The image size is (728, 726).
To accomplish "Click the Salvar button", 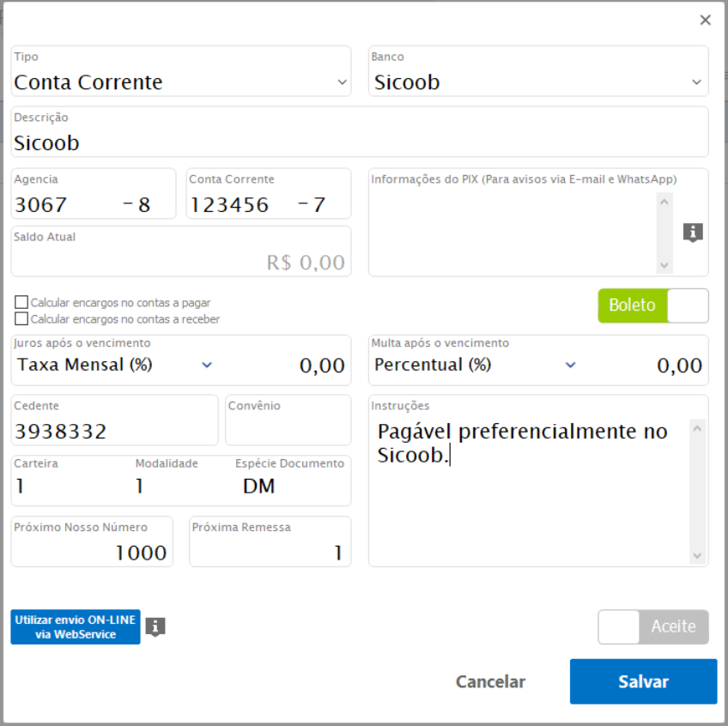I will [x=643, y=681].
